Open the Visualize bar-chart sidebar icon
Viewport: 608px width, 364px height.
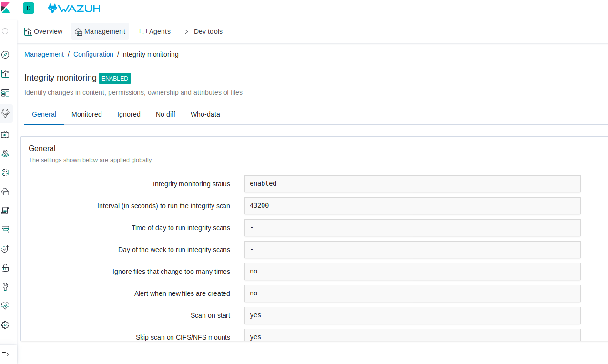click(5, 74)
